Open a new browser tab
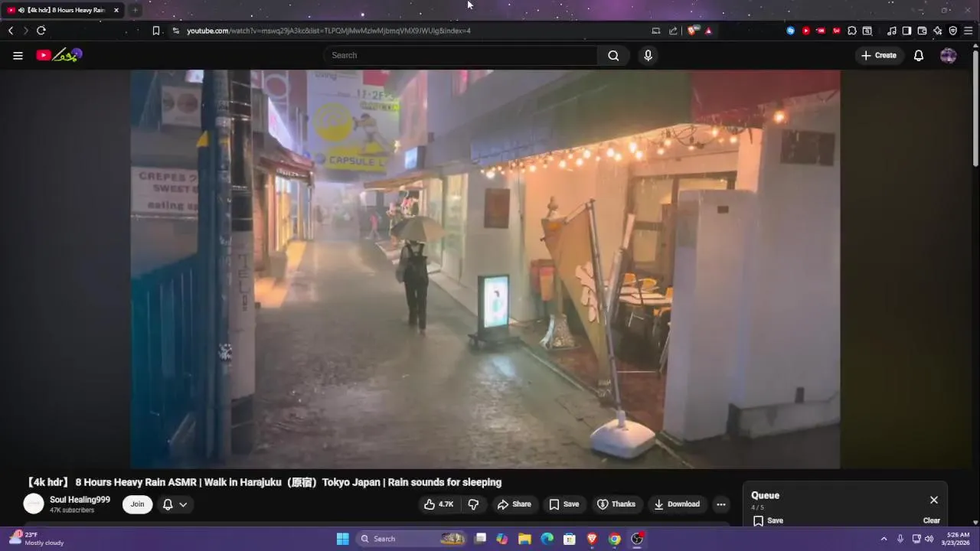Image resolution: width=980 pixels, height=551 pixels. click(134, 10)
